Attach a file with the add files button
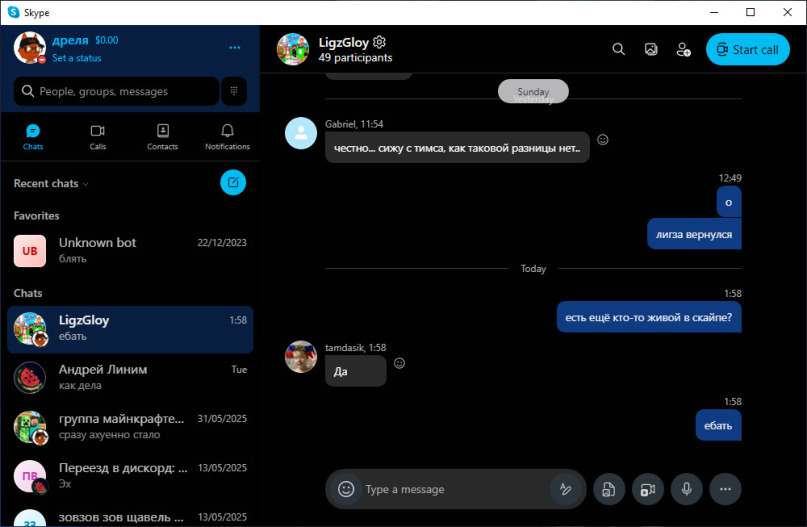807x527 pixels. click(609, 489)
